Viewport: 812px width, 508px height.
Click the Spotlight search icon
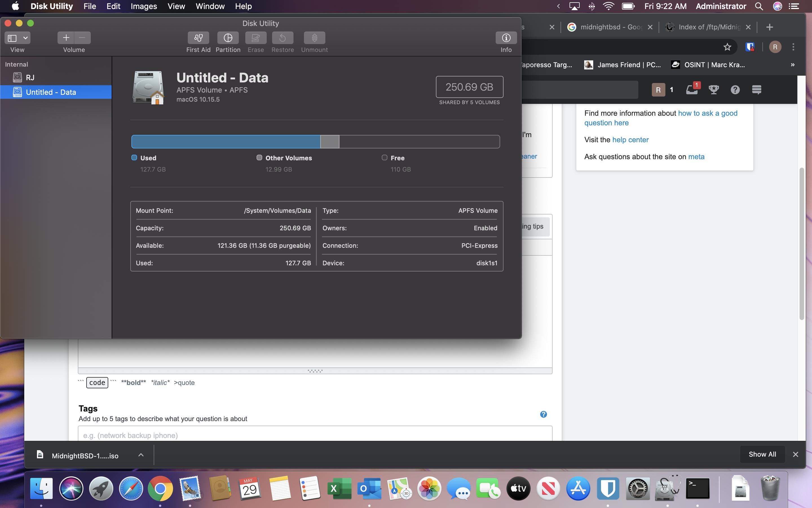point(759,6)
